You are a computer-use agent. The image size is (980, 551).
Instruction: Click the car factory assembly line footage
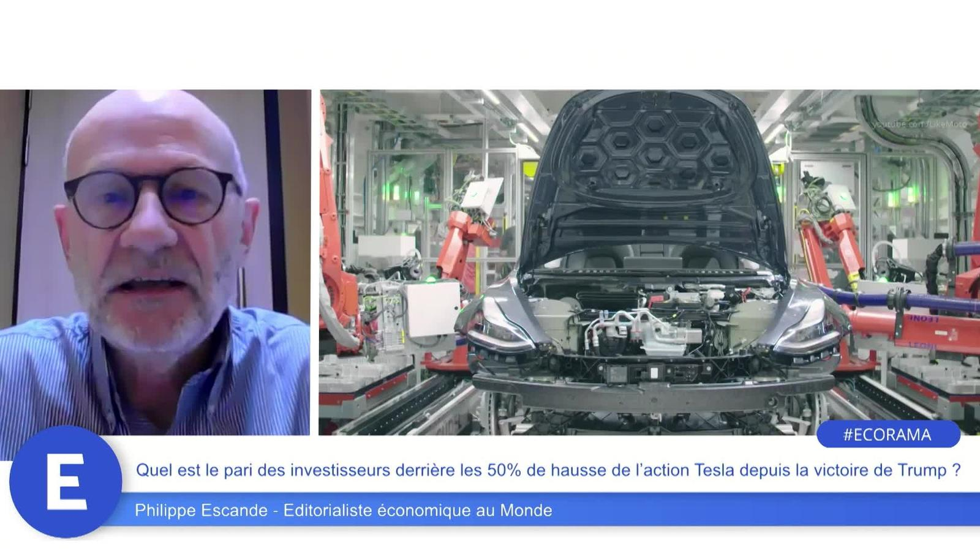tap(649, 263)
